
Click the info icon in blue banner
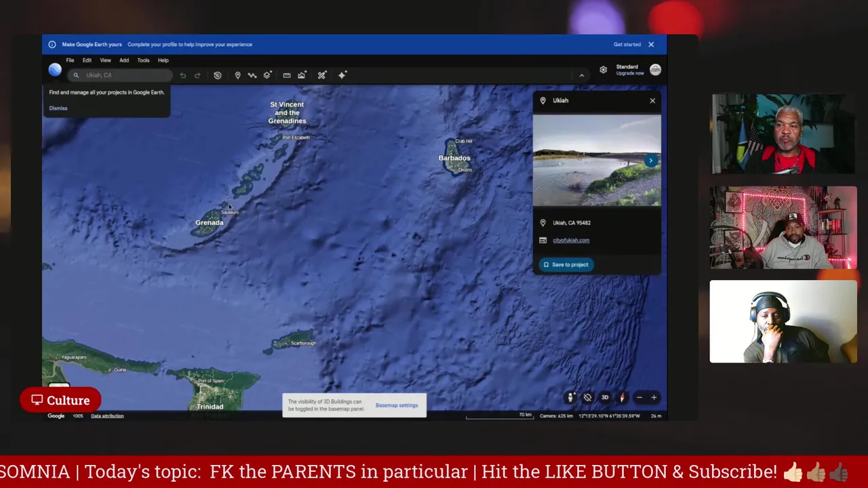pos(52,45)
